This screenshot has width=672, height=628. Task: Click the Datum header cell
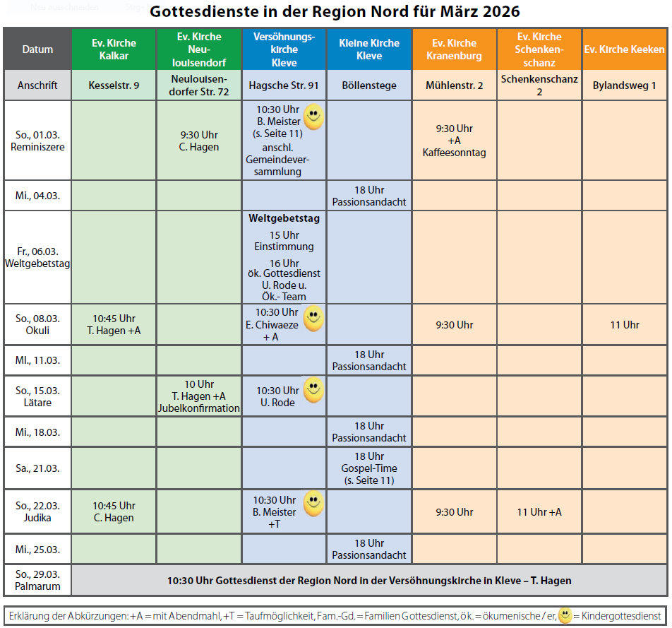point(37,49)
